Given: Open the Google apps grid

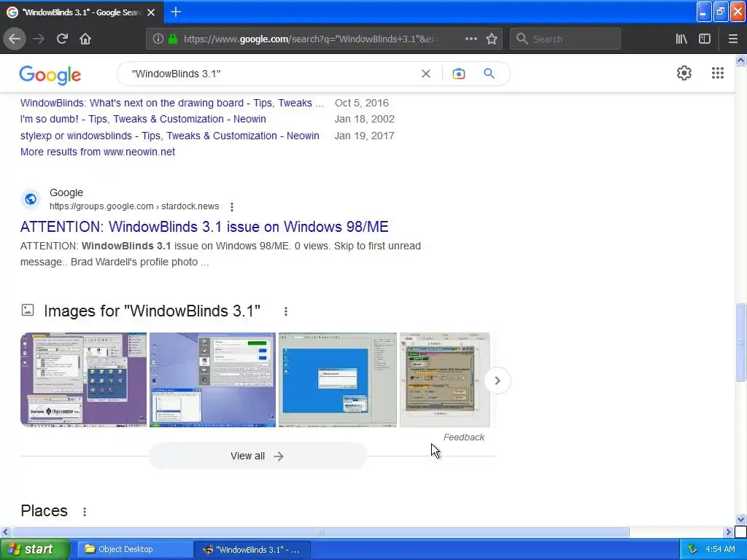Looking at the screenshot, I should (x=718, y=73).
